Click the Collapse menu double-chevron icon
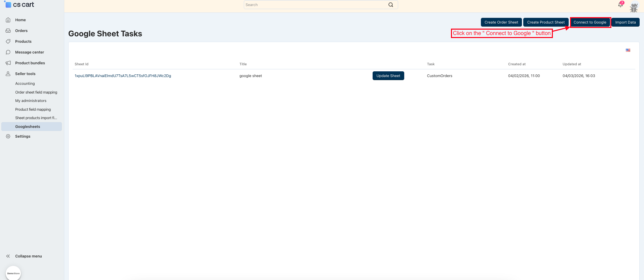The height and width of the screenshot is (280, 644). [8, 256]
